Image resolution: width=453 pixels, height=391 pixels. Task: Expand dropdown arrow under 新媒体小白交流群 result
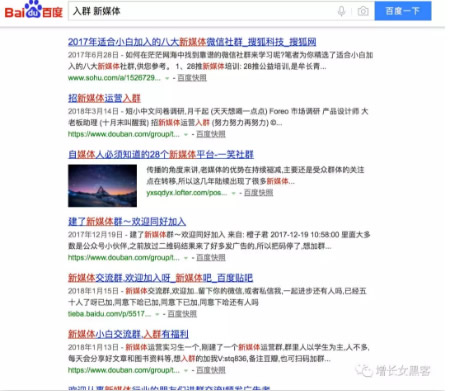186,371
